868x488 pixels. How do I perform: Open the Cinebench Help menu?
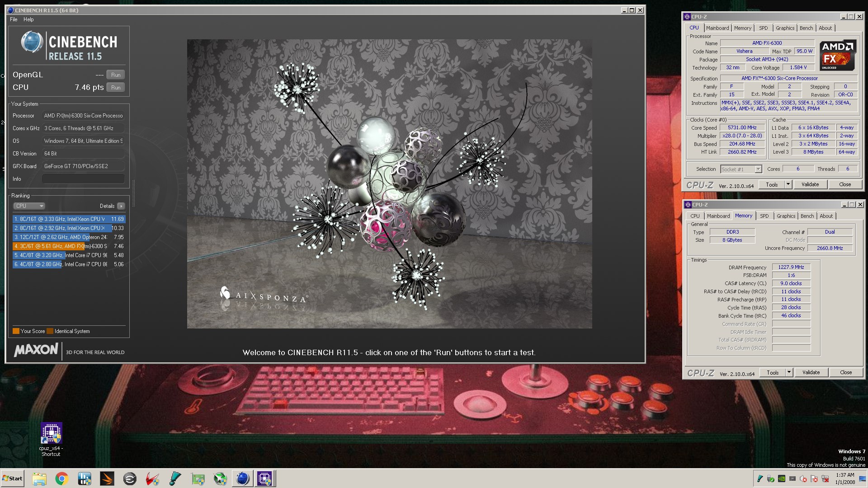28,19
